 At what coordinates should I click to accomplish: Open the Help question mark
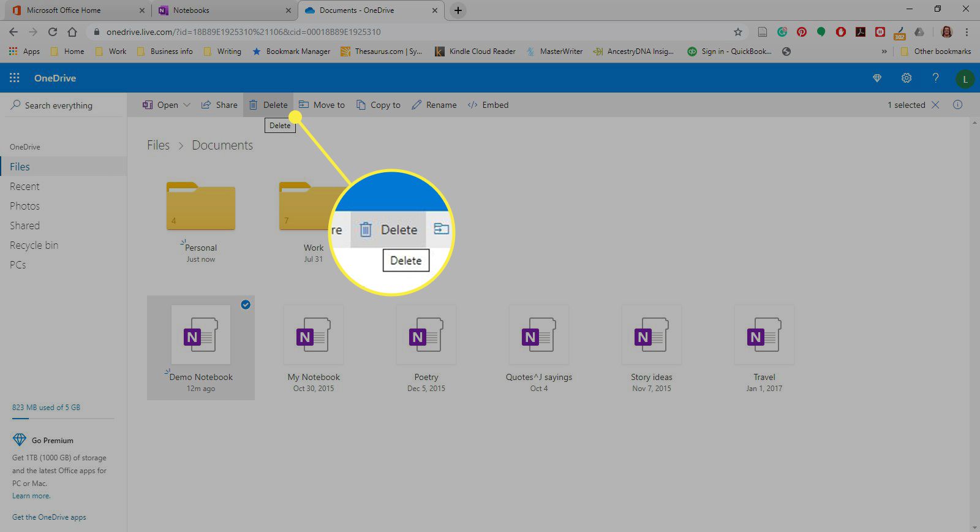coord(935,78)
